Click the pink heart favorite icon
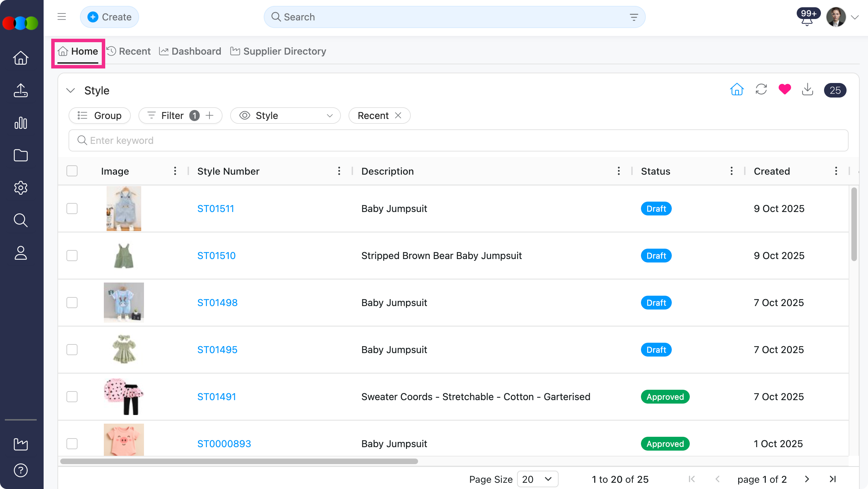Image resolution: width=868 pixels, height=489 pixels. (785, 90)
